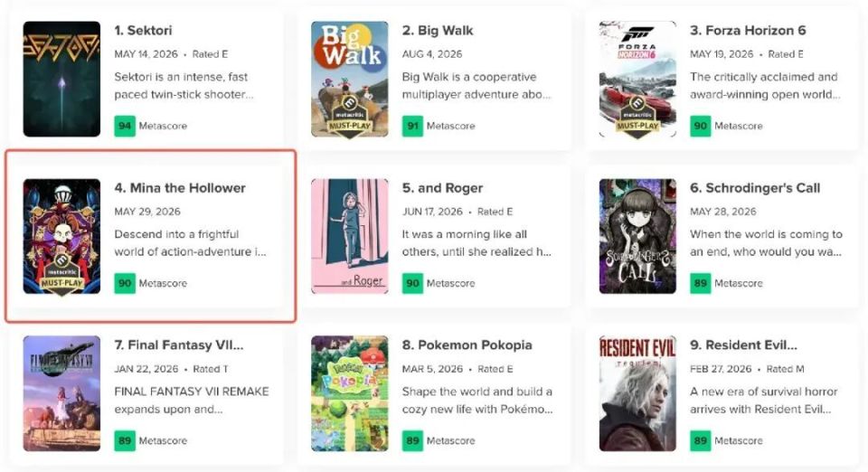The height and width of the screenshot is (472, 868).
Task: Open the '6. Schrodinger's Call' title link
Action: 754,188
